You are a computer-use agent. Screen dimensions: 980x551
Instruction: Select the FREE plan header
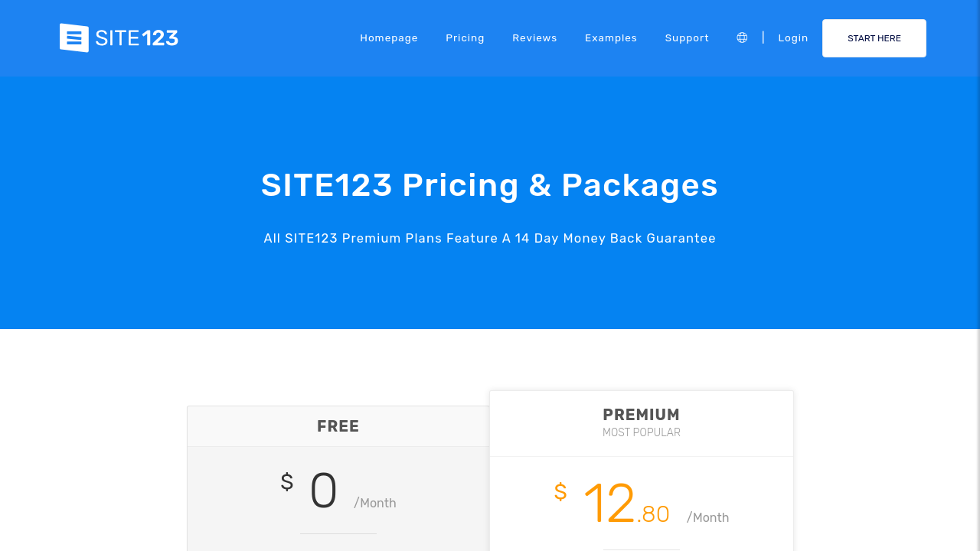pyautogui.click(x=338, y=426)
